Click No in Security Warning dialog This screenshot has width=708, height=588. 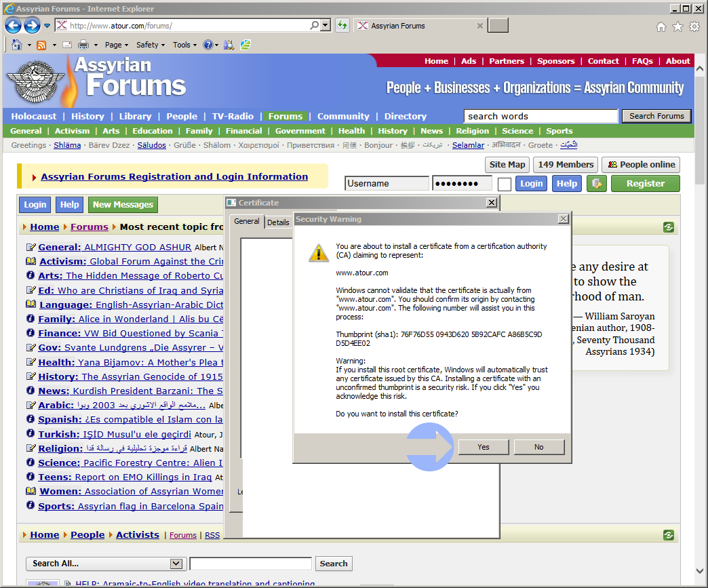[538, 447]
